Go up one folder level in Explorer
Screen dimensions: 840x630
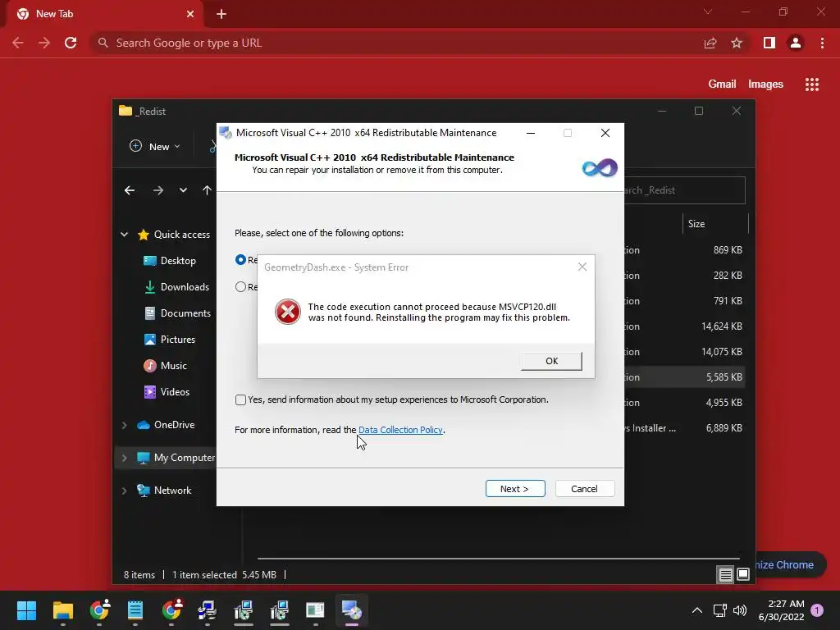208,190
